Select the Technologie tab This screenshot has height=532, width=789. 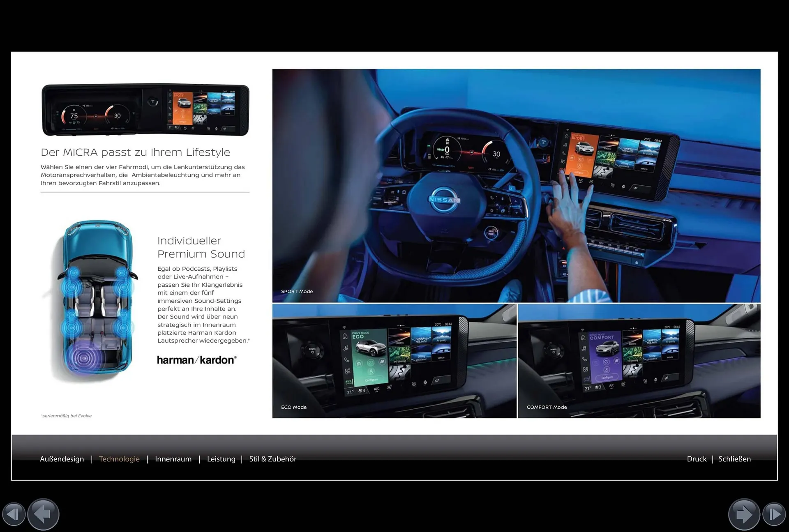point(119,459)
